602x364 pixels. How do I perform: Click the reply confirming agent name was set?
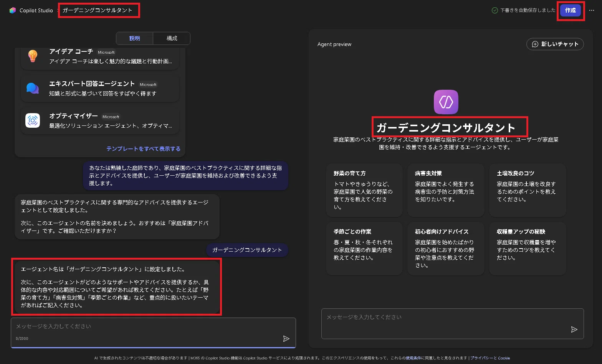[117, 287]
